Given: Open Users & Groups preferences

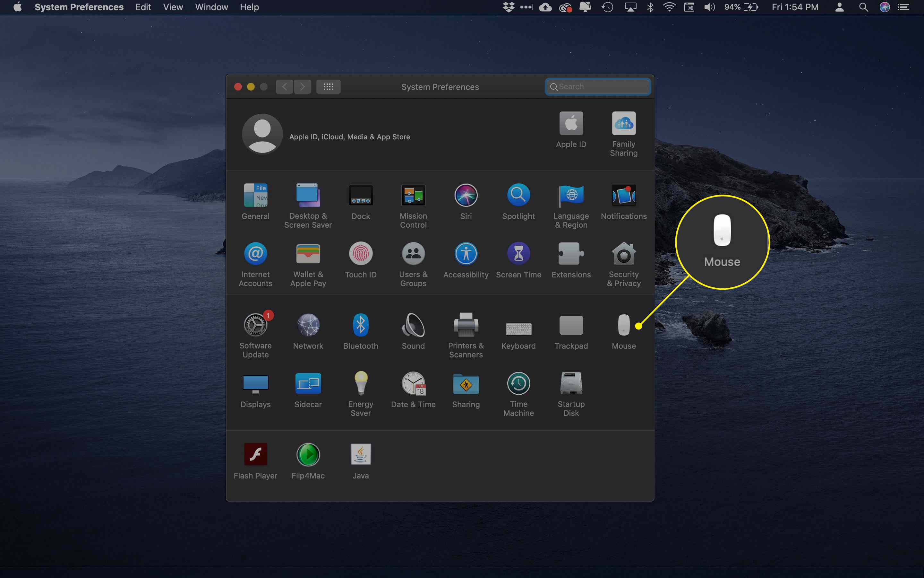Looking at the screenshot, I should pos(413,265).
